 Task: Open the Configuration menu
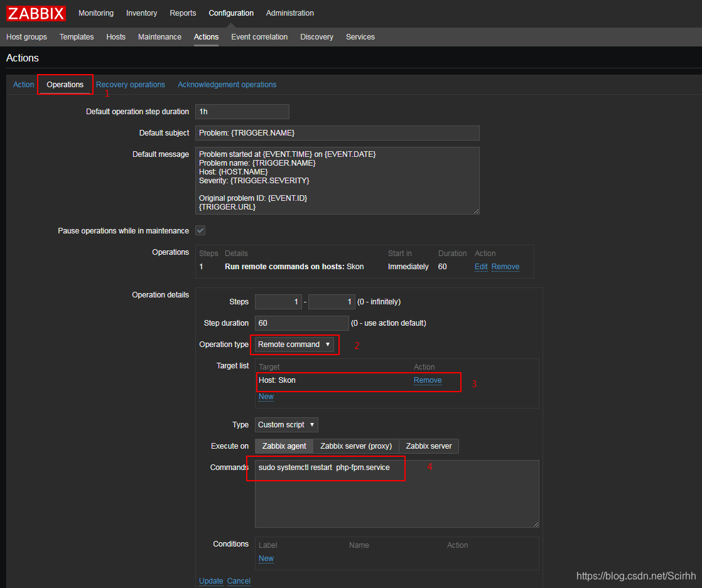pyautogui.click(x=231, y=13)
